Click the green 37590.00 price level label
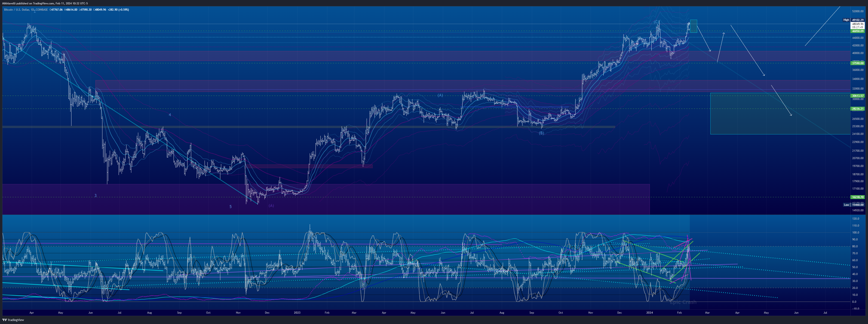 click(x=858, y=63)
